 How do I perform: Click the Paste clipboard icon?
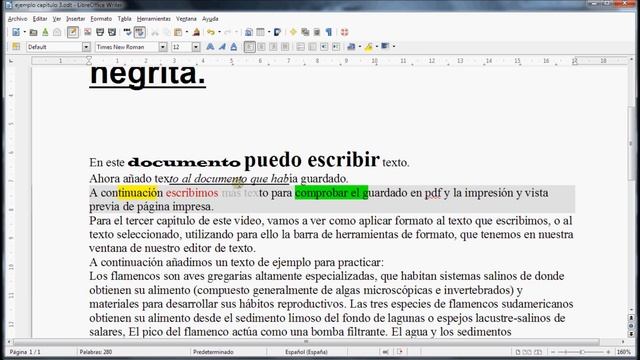point(178,32)
